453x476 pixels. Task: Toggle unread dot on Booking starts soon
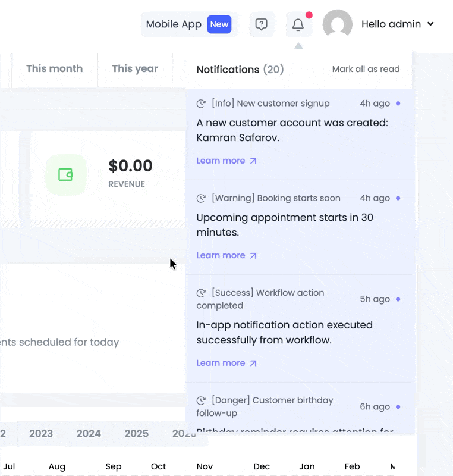398,198
